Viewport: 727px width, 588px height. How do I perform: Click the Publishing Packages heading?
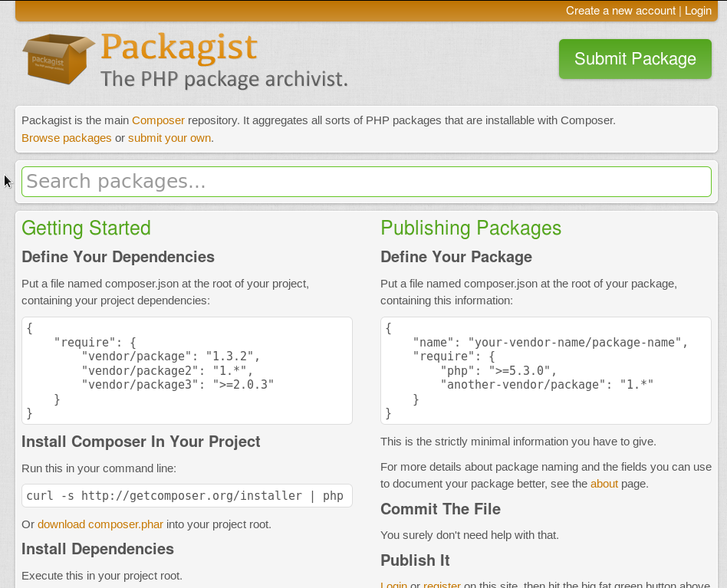[x=471, y=228]
